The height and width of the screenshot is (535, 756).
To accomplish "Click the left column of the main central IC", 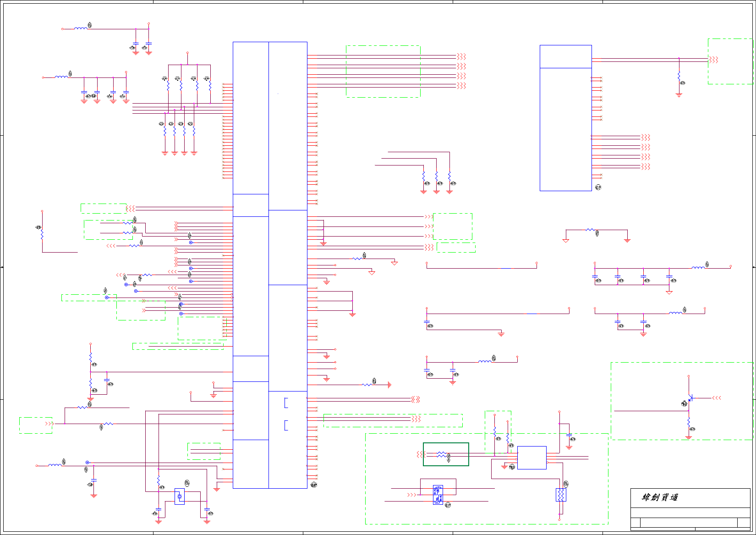I will coord(251,265).
